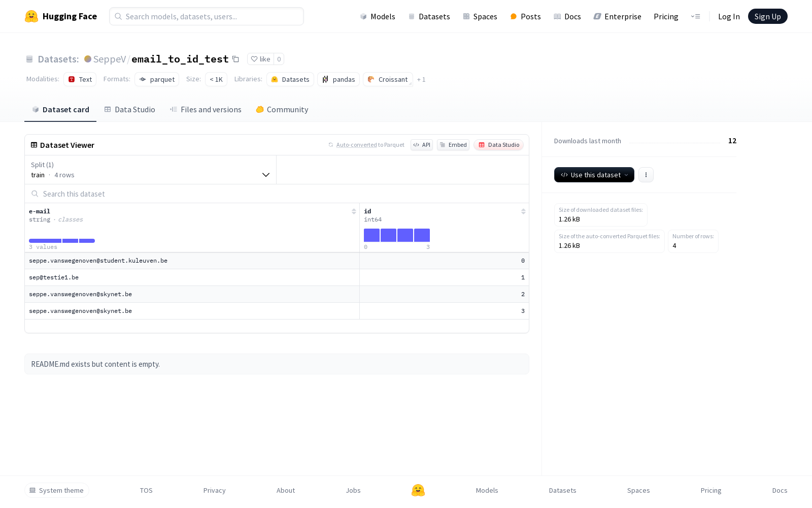
Task: Go to Spaces in top navigation
Action: pyautogui.click(x=480, y=17)
